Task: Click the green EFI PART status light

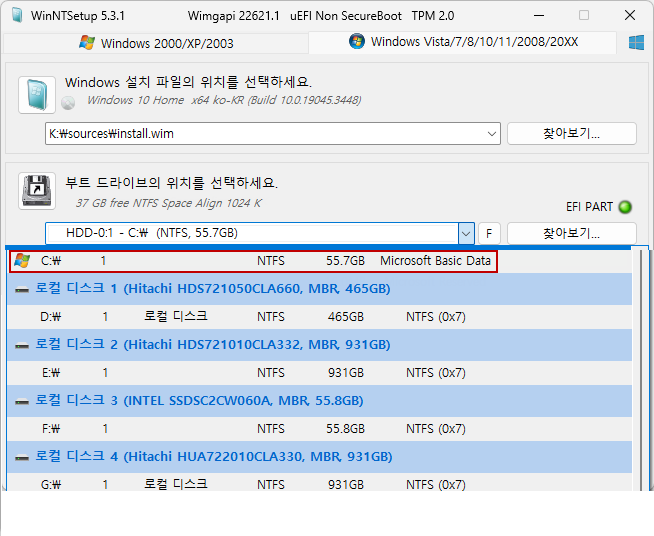Action: [x=625, y=207]
